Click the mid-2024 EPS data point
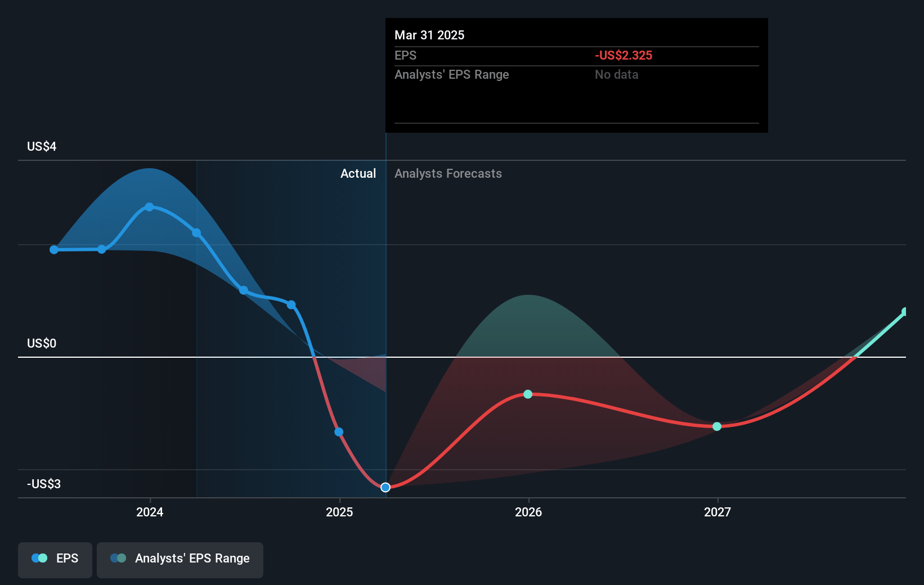The width and height of the screenshot is (924, 585). (244, 290)
